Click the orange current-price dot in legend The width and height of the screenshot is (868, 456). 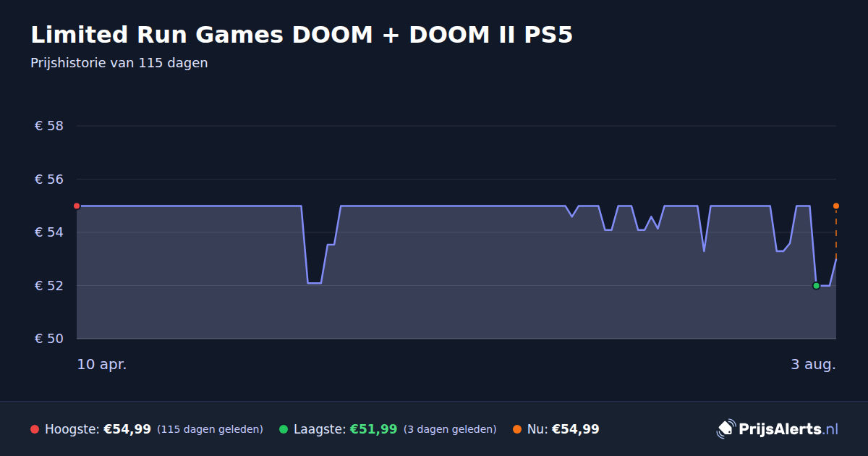[x=517, y=429]
